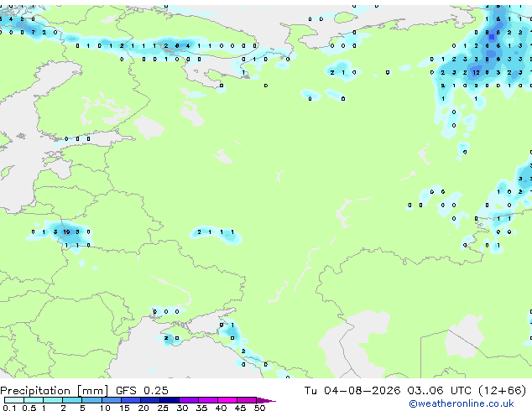Click the "30" legend scale label
532x411 pixels.
point(182,408)
